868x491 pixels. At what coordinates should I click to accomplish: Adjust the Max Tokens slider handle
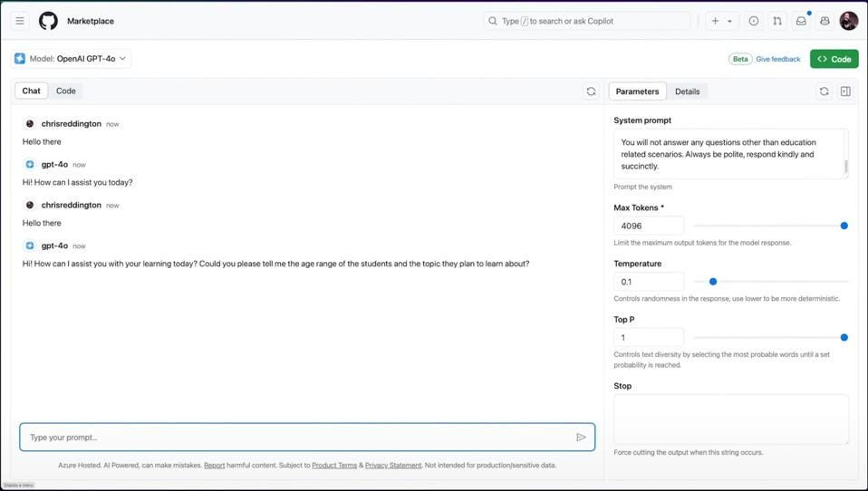coord(844,226)
